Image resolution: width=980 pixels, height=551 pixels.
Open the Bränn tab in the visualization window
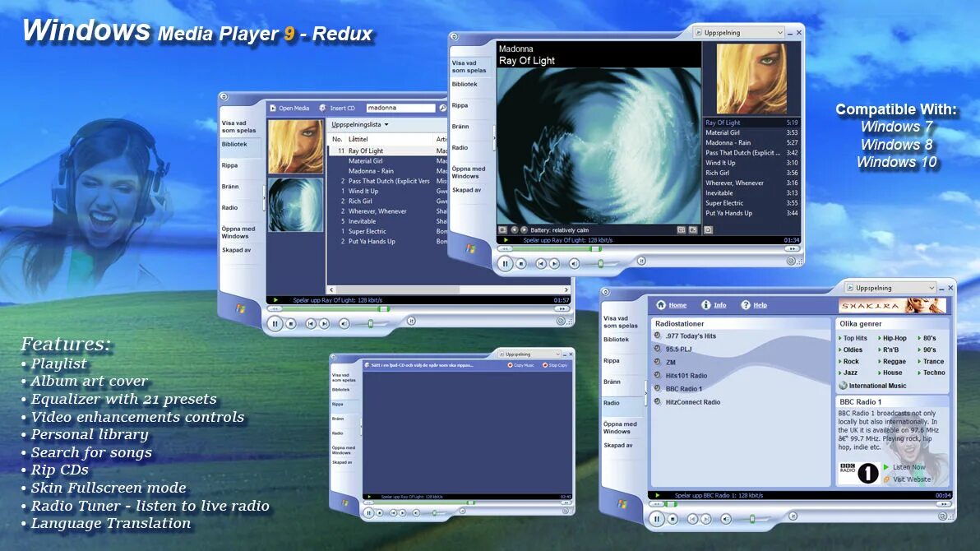(460, 127)
